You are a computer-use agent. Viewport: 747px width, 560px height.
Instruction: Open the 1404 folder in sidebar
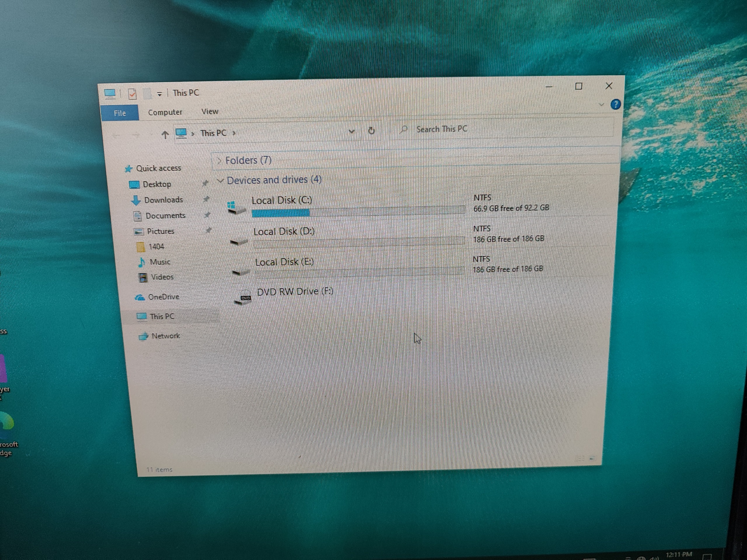[156, 247]
